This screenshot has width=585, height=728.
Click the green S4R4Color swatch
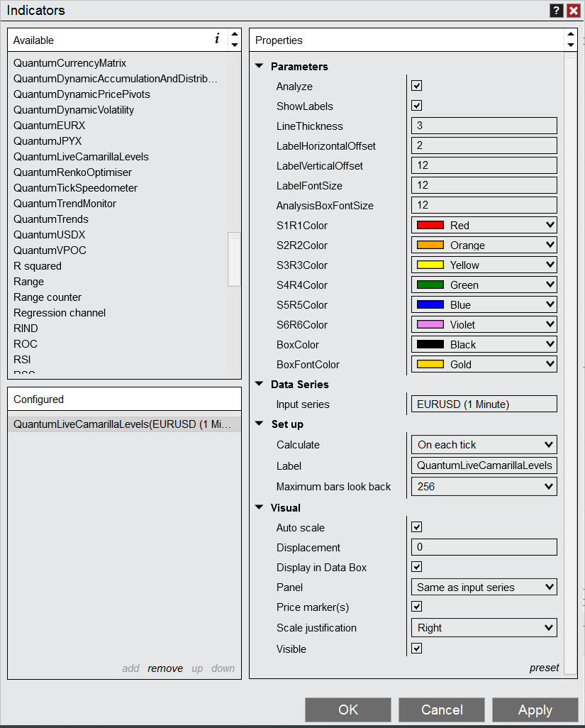430,285
